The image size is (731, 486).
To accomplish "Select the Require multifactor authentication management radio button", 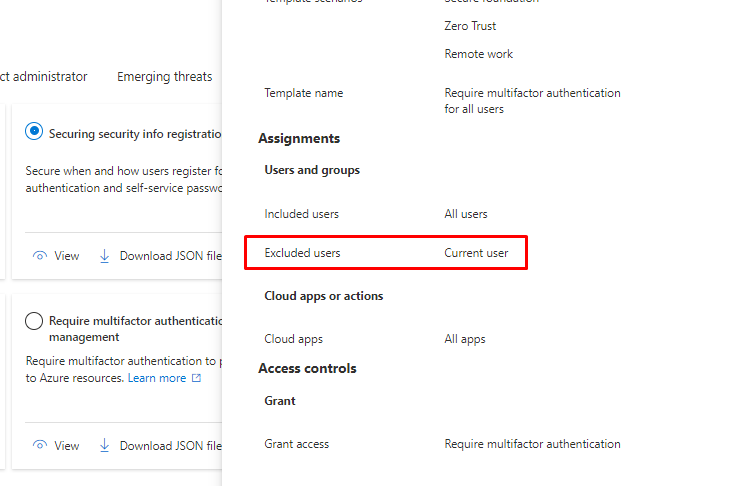I will 34,321.
